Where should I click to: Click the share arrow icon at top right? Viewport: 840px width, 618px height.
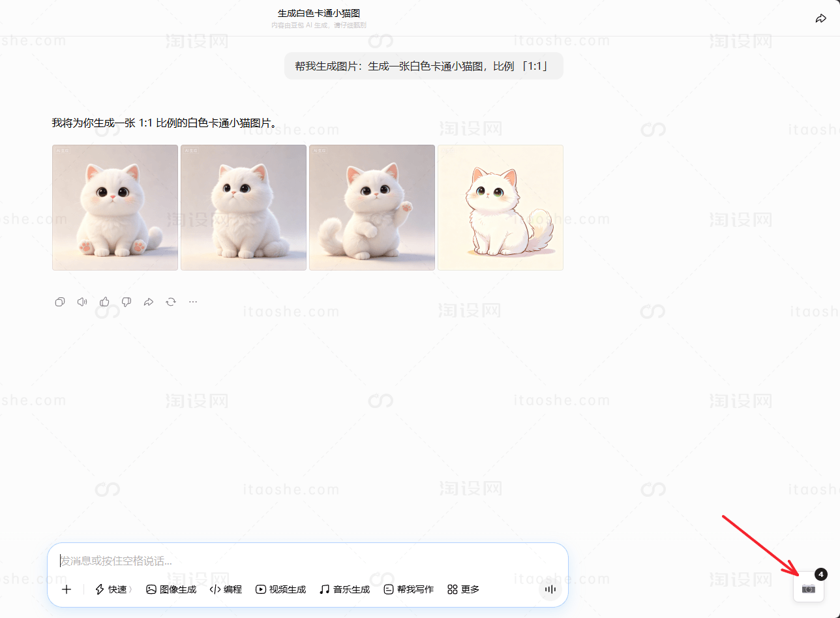821,19
